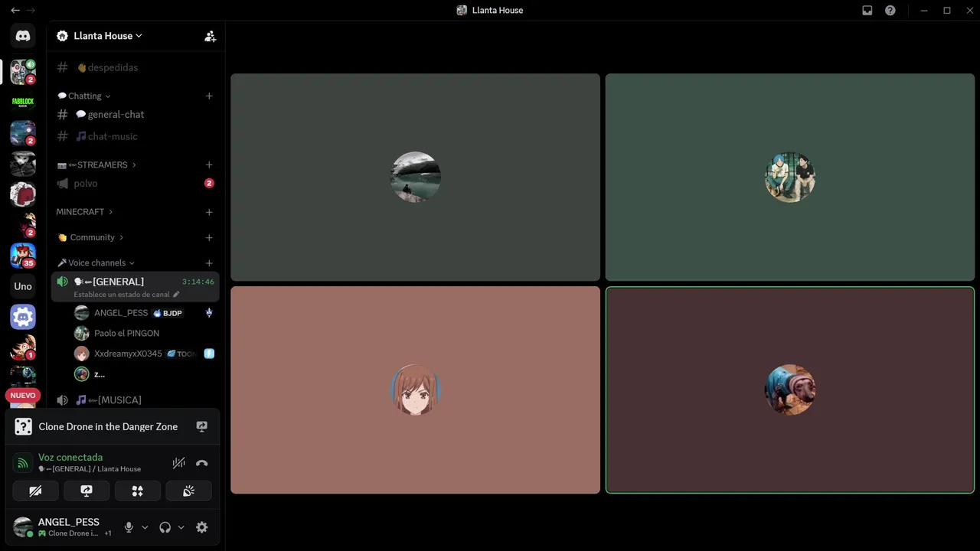Screen dimensions: 980x551
Task: Collapse Voice channels category
Action: 96,262
